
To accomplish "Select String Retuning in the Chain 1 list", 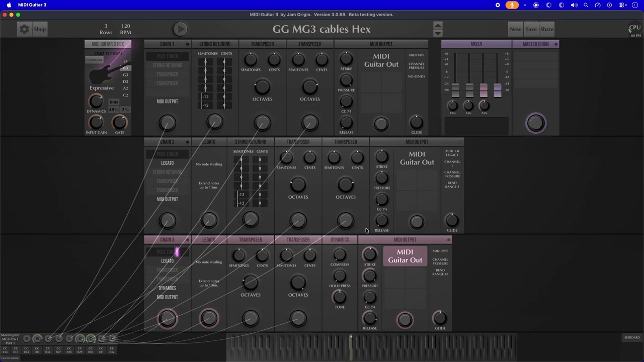I will (168, 65).
